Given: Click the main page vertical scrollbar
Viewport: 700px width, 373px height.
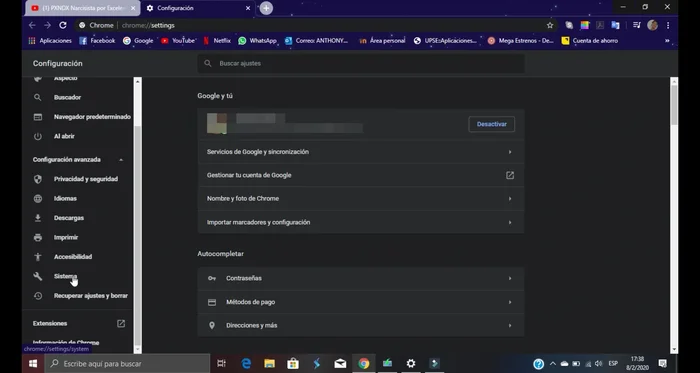Looking at the screenshot, I should [674, 105].
